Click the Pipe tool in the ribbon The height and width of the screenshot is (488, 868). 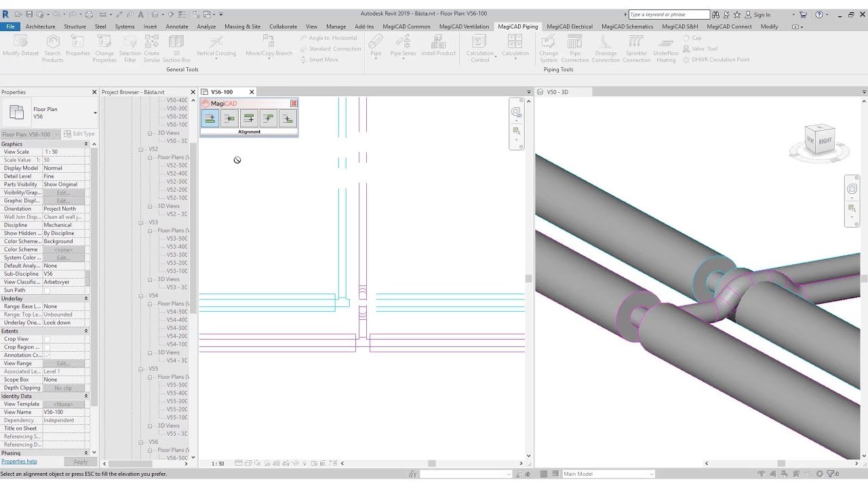tap(376, 46)
